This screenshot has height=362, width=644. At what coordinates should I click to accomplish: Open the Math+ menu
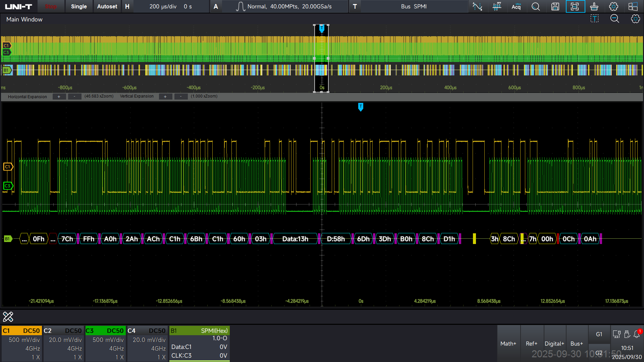pos(508,344)
